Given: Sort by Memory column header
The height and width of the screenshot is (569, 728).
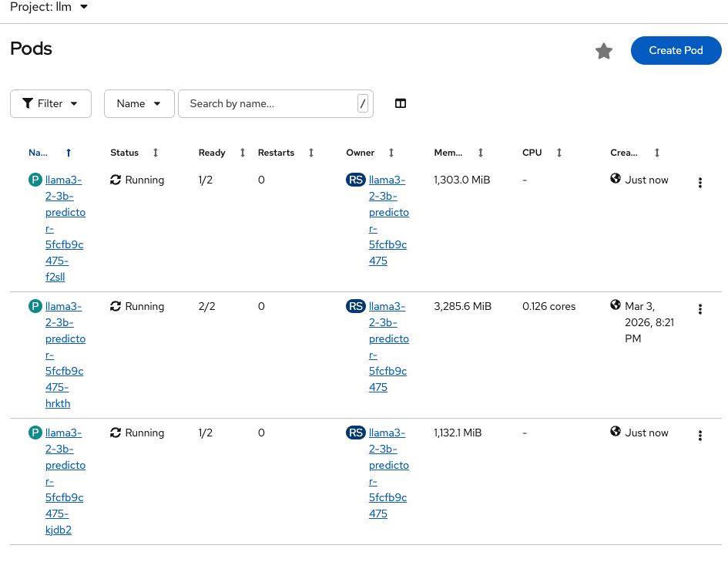Looking at the screenshot, I should pyautogui.click(x=448, y=153).
